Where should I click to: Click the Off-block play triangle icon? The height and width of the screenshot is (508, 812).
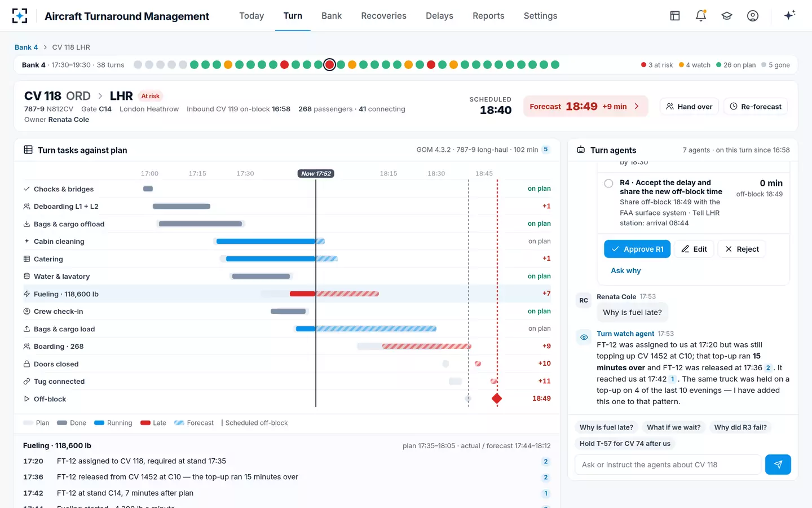coord(27,399)
